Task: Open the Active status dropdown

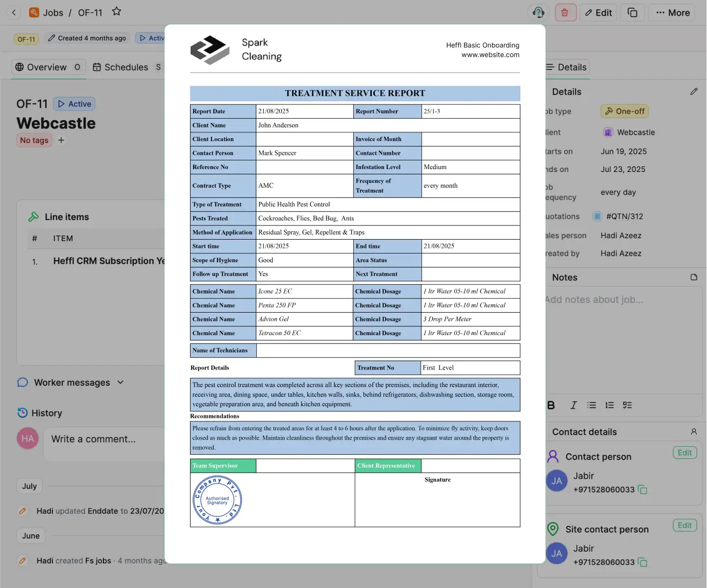Action: tap(74, 104)
